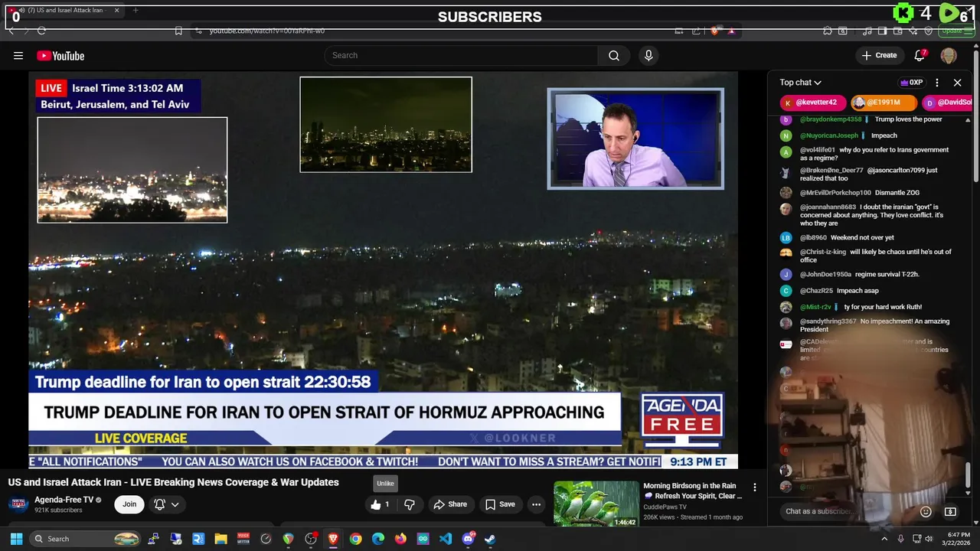Open the Agenda-Free TV channel avatar
This screenshot has width=980, height=551.
coord(18,504)
